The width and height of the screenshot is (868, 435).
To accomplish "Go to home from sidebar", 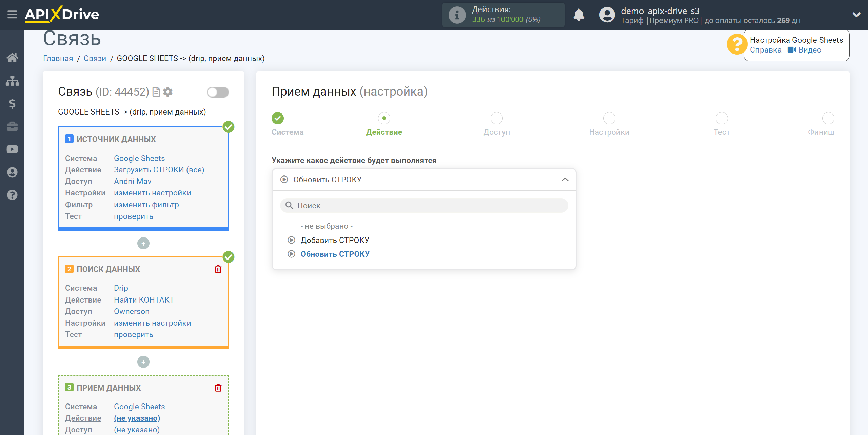I will [x=12, y=58].
